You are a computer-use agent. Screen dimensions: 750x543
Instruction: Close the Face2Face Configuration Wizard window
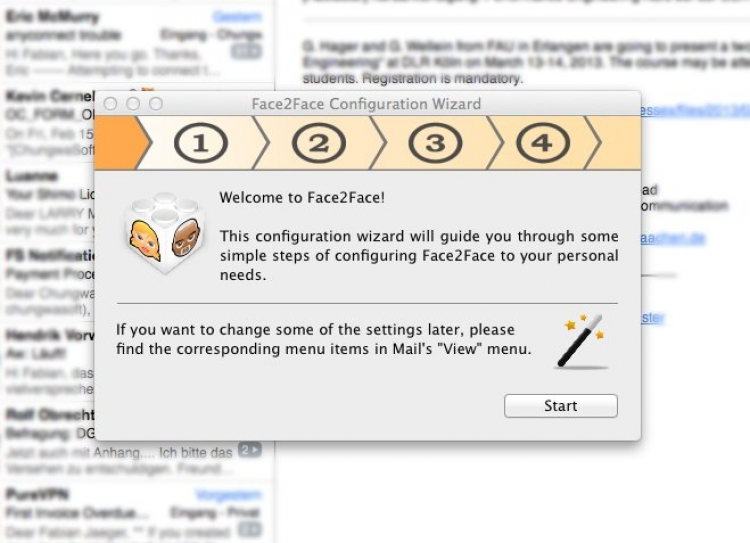(112, 104)
